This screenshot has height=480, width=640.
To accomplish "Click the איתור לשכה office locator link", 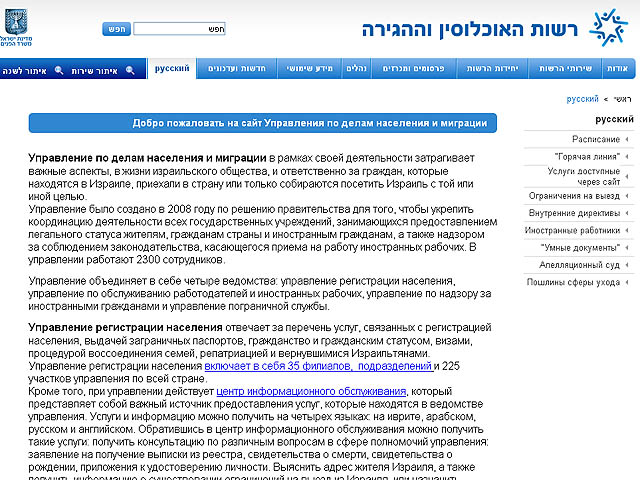I will point(24,71).
